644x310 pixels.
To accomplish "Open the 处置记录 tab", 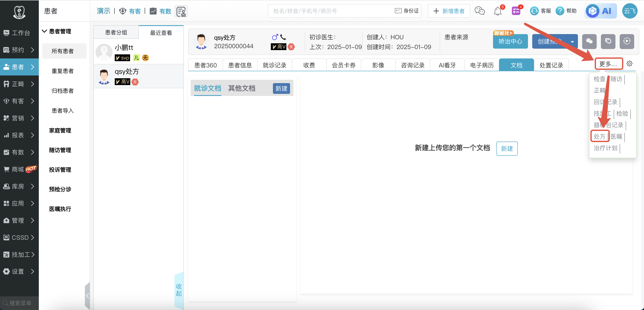I will click(551, 65).
